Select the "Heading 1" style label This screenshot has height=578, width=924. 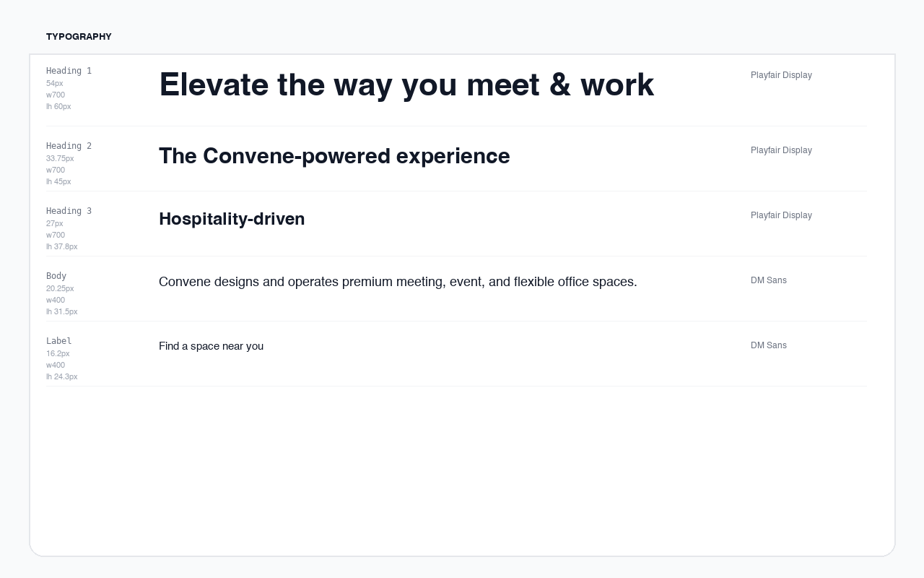[69, 71]
